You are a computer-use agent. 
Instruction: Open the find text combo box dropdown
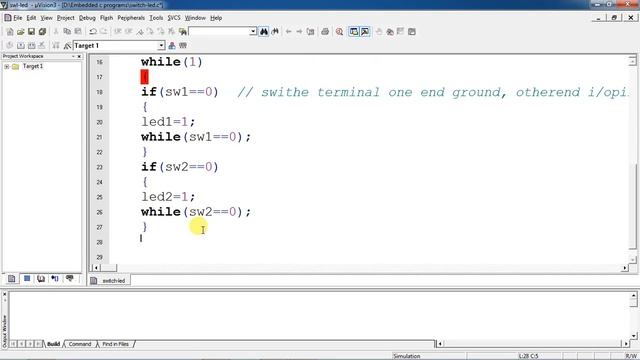point(253,31)
